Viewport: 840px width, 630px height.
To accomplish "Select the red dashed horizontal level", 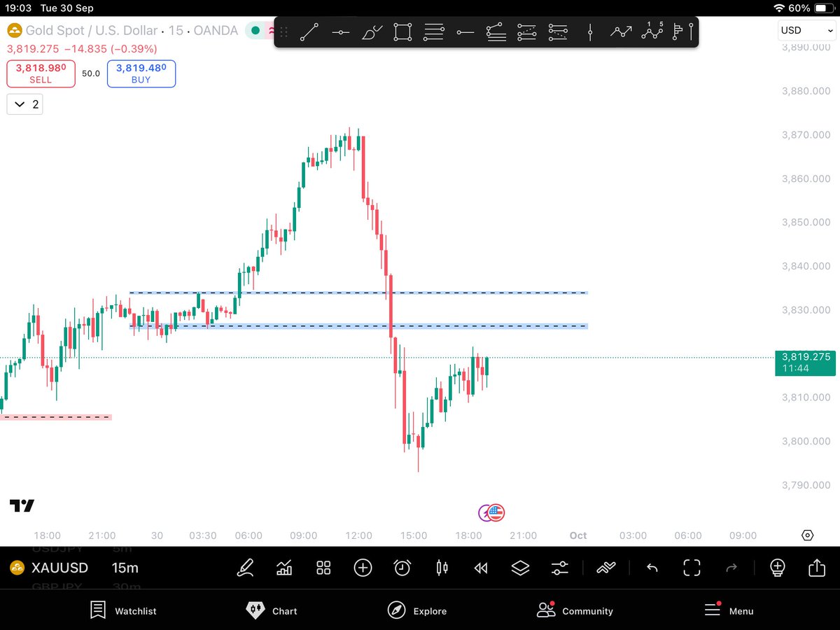I will (x=56, y=417).
